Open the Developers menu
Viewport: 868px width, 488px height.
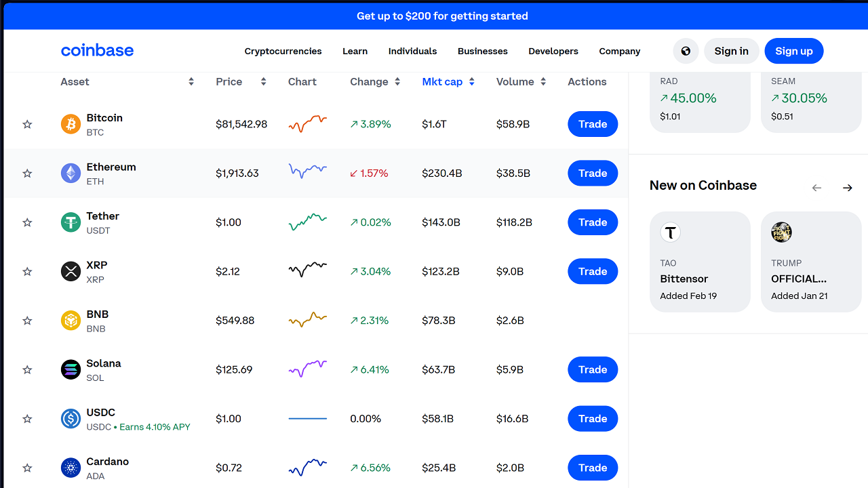pyautogui.click(x=553, y=51)
